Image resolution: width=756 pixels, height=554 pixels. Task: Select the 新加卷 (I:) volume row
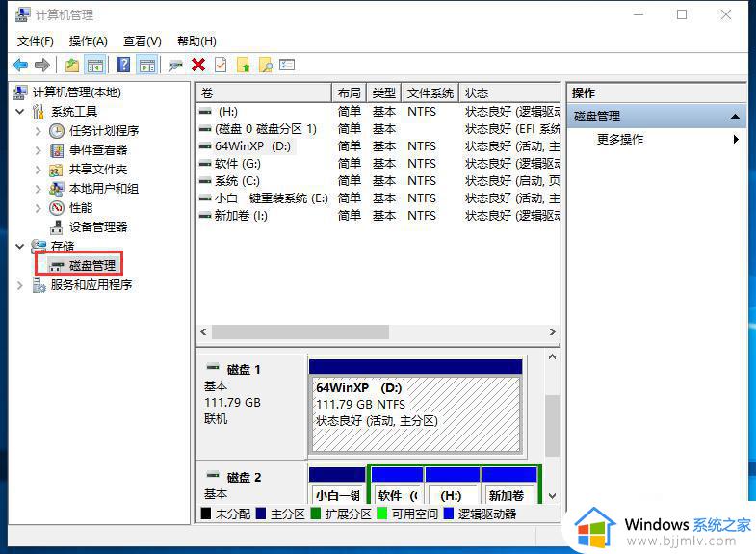click(x=378, y=216)
